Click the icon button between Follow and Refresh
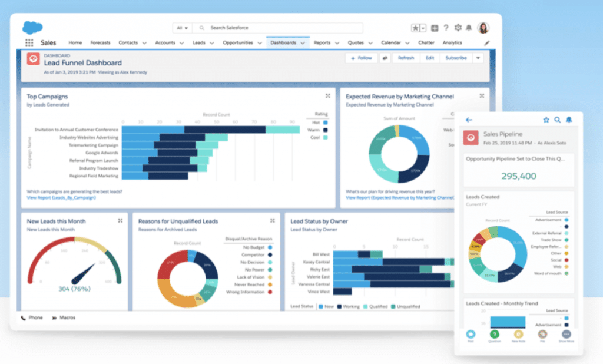 coord(385,58)
